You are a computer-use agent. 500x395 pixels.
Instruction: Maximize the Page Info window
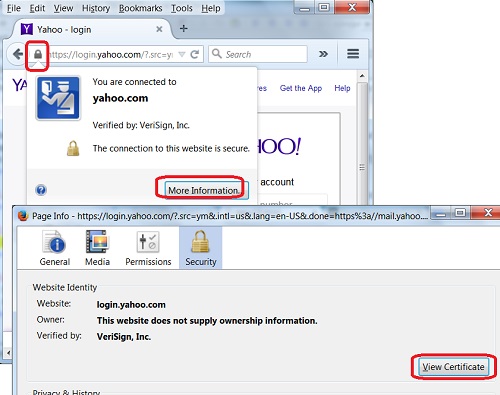460,213
